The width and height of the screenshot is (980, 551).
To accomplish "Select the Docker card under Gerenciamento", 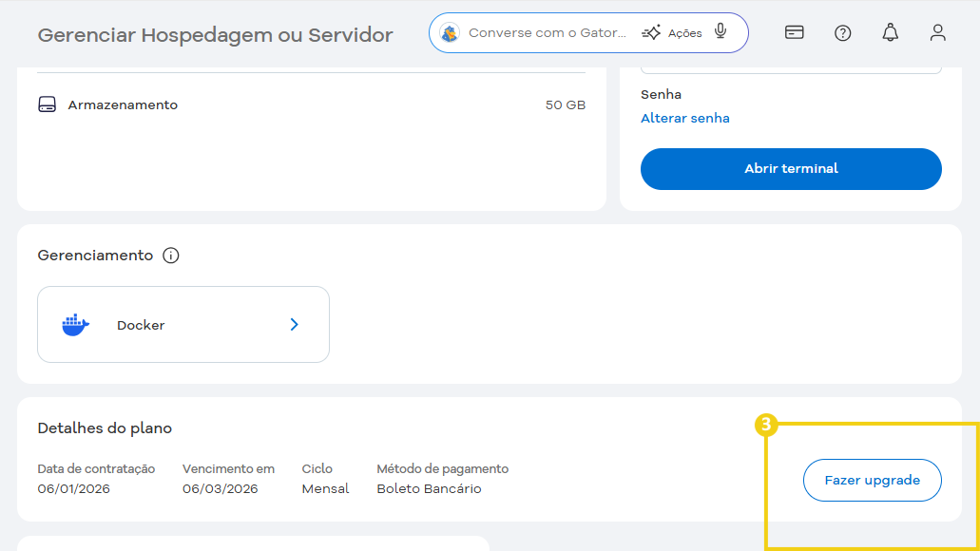I will [183, 324].
